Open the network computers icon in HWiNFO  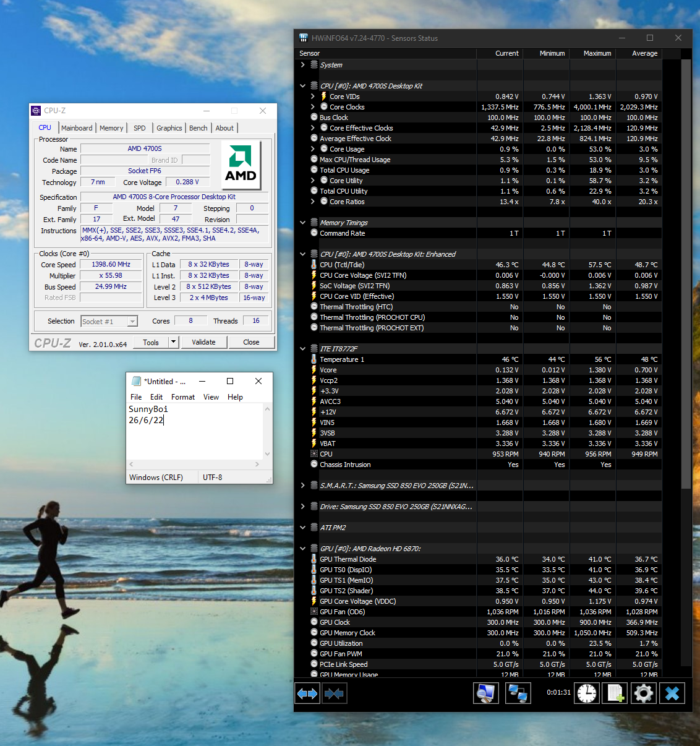point(518,693)
